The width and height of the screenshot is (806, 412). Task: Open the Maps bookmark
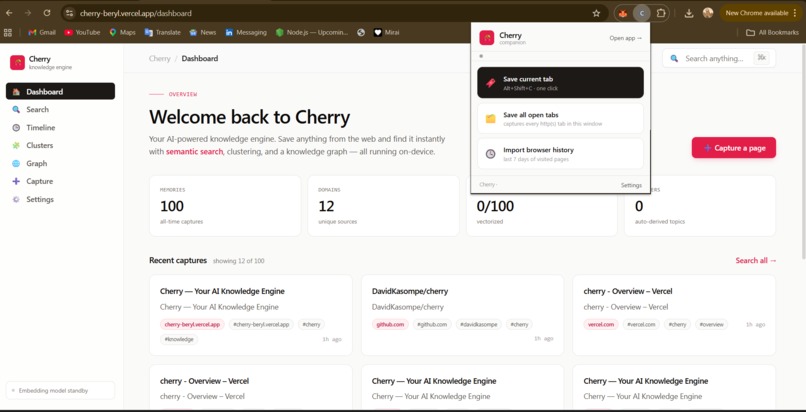122,32
